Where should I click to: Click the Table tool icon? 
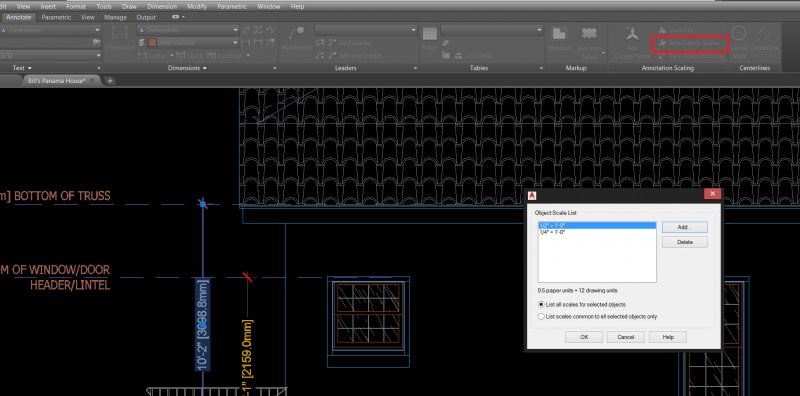[x=430, y=34]
